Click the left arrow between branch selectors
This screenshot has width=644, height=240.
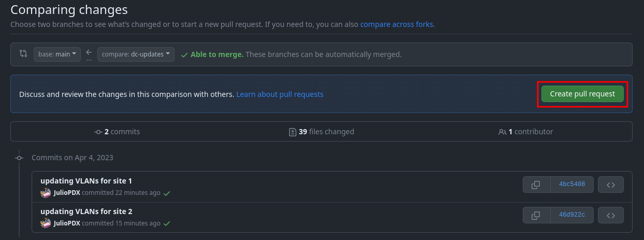click(x=89, y=52)
